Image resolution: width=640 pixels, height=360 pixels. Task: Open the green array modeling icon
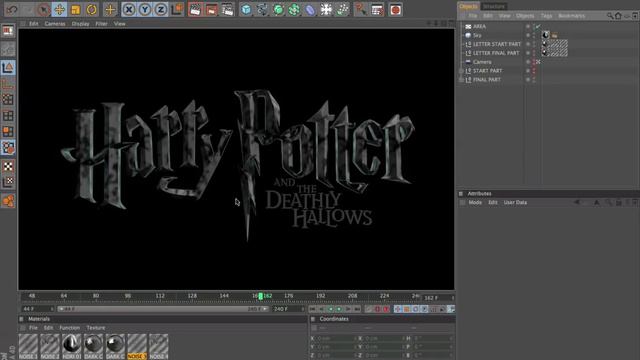point(294,9)
